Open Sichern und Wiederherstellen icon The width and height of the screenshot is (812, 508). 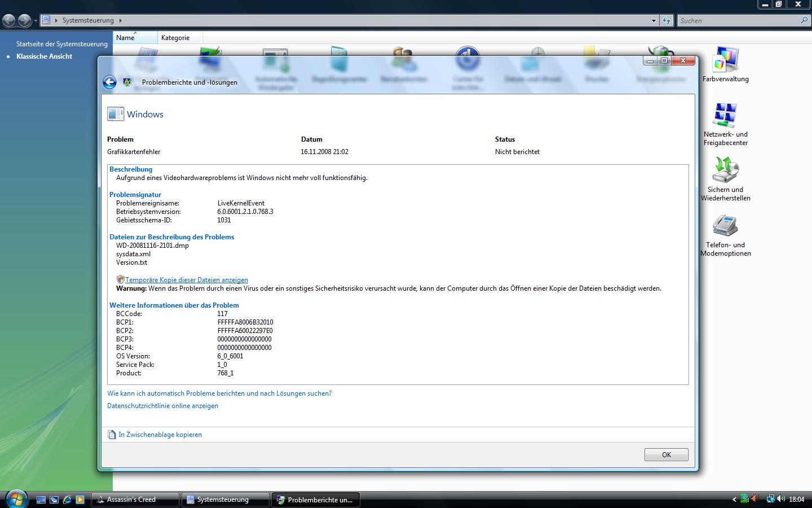tap(726, 179)
